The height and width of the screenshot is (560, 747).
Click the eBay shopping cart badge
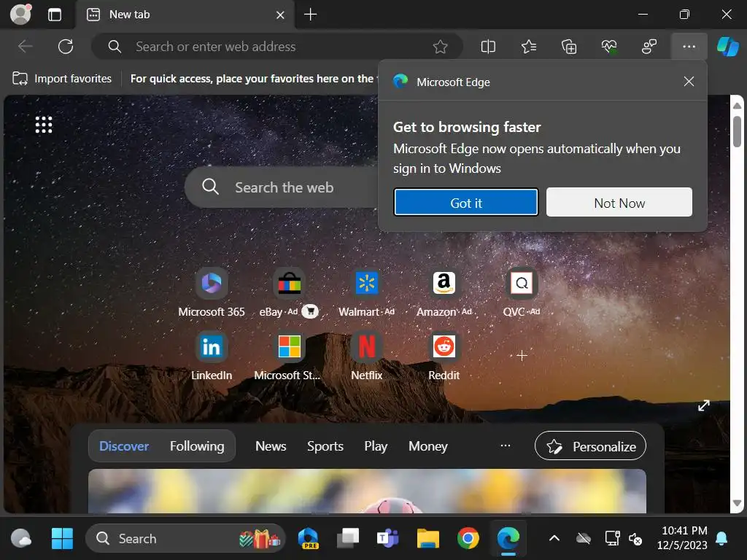[310, 311]
